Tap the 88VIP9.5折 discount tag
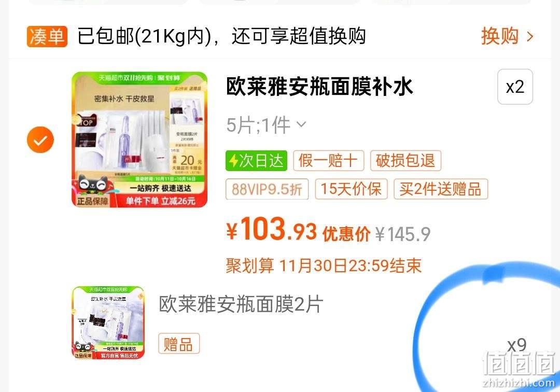560x392 pixels. tap(267, 189)
